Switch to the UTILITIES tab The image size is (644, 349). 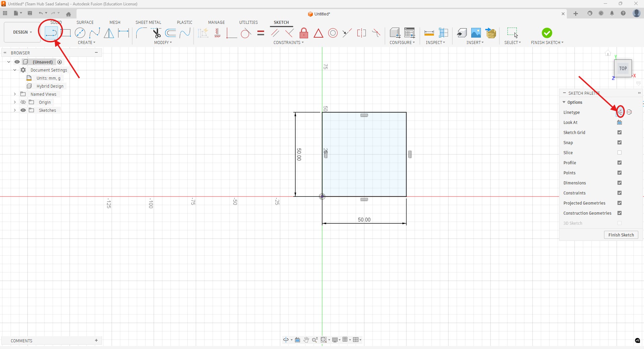pyautogui.click(x=248, y=23)
